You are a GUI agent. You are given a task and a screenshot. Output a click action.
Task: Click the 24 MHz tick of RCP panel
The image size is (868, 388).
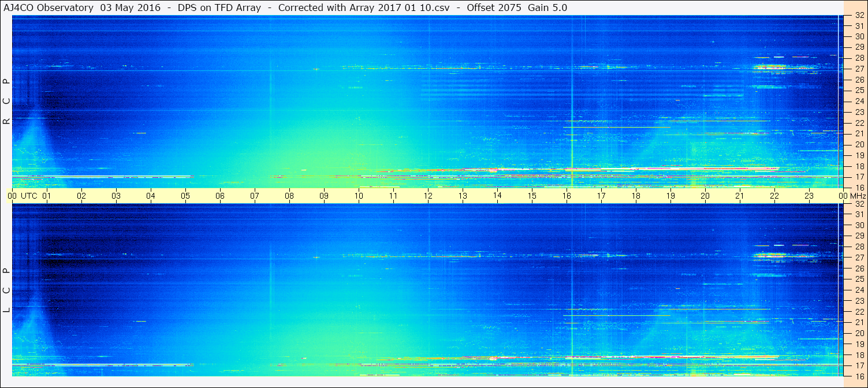pyautogui.click(x=859, y=101)
